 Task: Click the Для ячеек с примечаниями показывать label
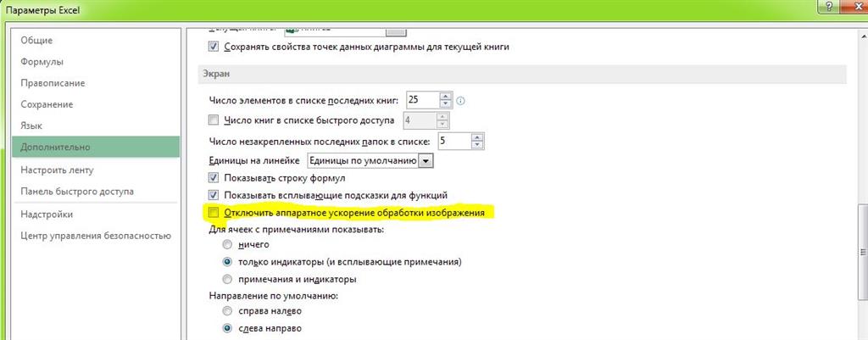point(297,229)
